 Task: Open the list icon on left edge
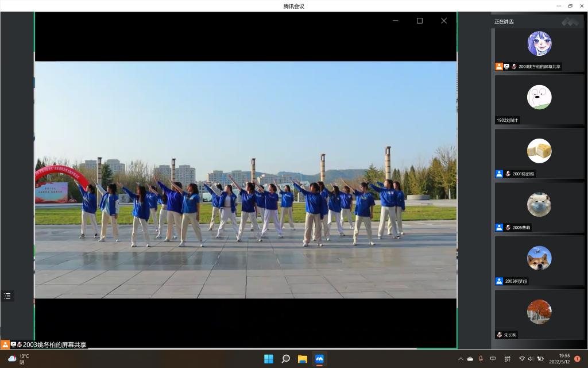(x=7, y=296)
